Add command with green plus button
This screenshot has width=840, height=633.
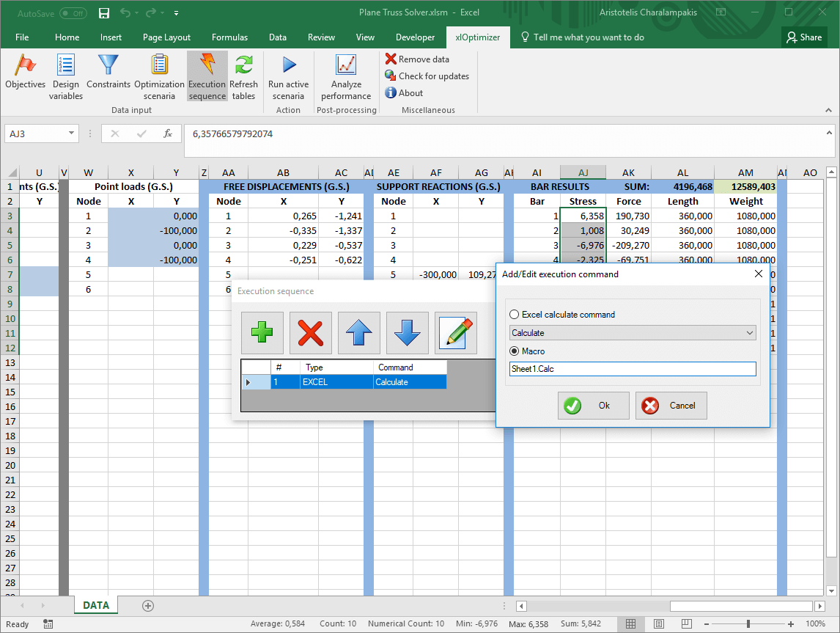pos(262,333)
